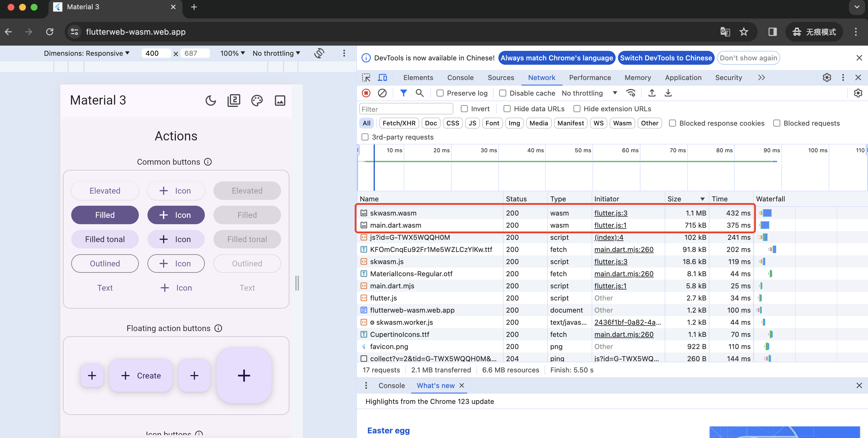Bookmark this page with star icon
Screen dimensions: 868x438
tap(744, 32)
